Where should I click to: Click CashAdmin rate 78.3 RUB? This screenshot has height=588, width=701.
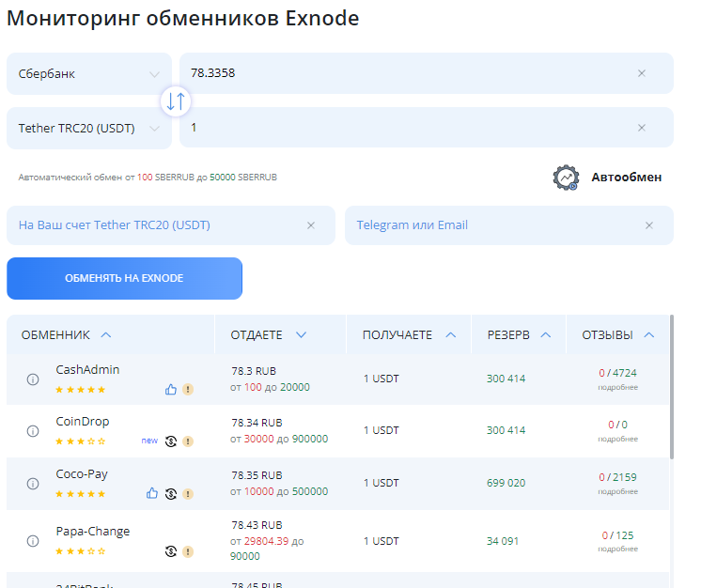[x=254, y=371]
